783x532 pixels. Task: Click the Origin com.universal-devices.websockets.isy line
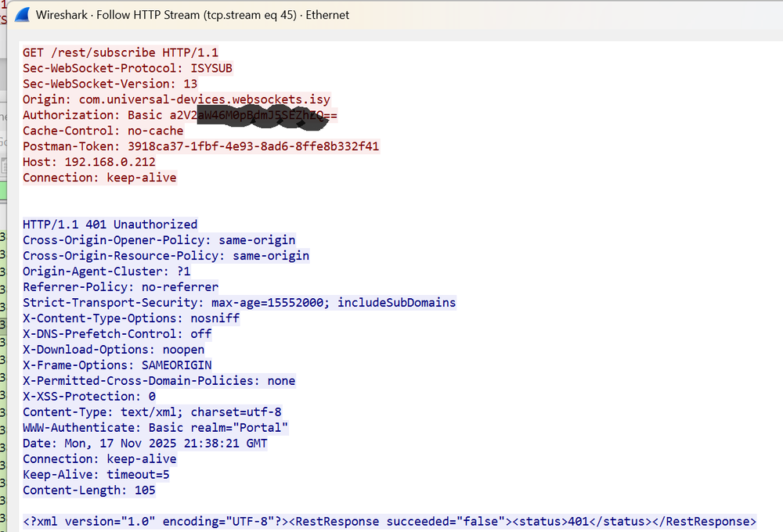click(176, 99)
